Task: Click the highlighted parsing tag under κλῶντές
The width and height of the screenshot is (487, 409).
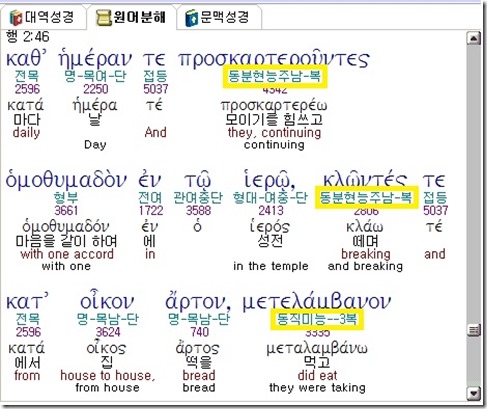Action: tap(366, 198)
